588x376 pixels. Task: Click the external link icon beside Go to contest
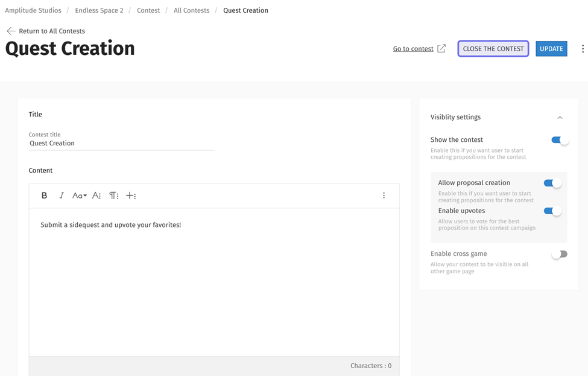click(441, 49)
